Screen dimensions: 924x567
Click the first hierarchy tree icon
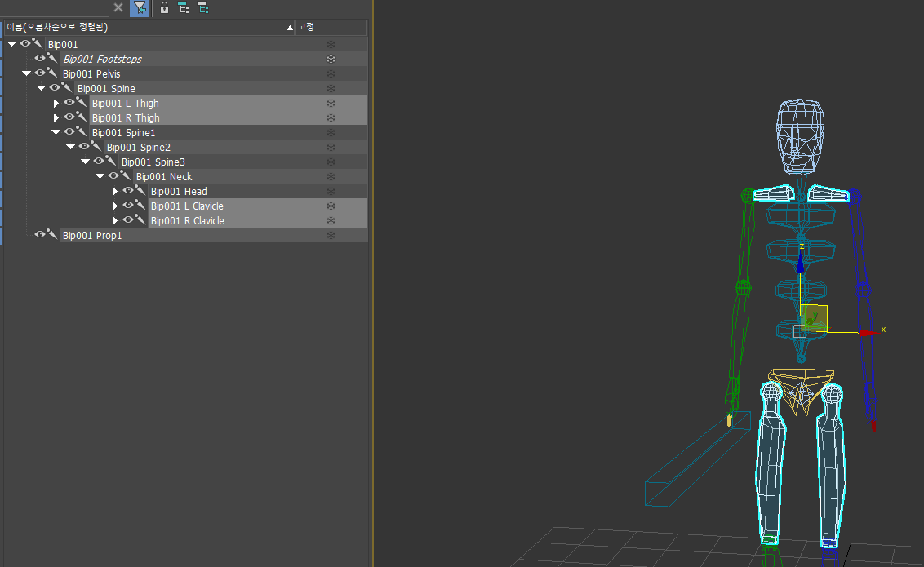point(184,8)
